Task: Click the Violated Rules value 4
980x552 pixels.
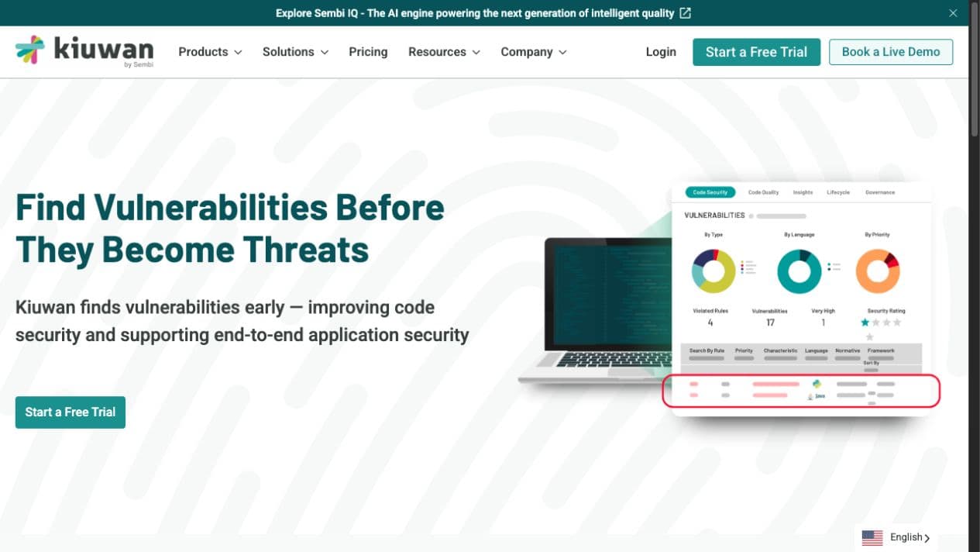Action: (710, 323)
